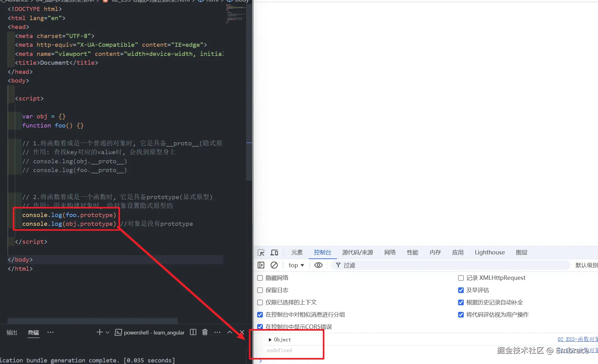Select the 终端 panel tab
598x364 pixels.
[33, 333]
